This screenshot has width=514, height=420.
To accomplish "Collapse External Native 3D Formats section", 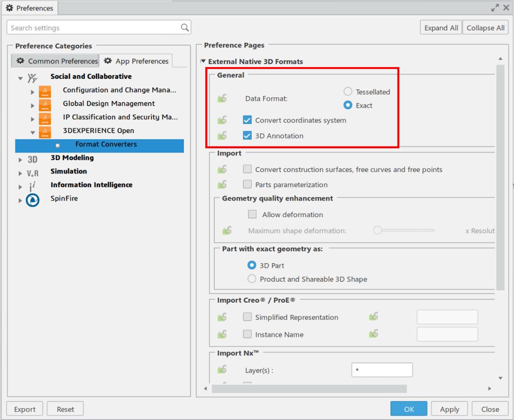I will [203, 61].
